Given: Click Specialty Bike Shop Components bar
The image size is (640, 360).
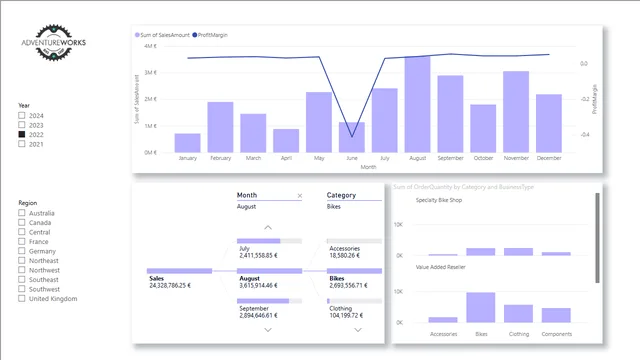Looking at the screenshot, I should point(556,254).
